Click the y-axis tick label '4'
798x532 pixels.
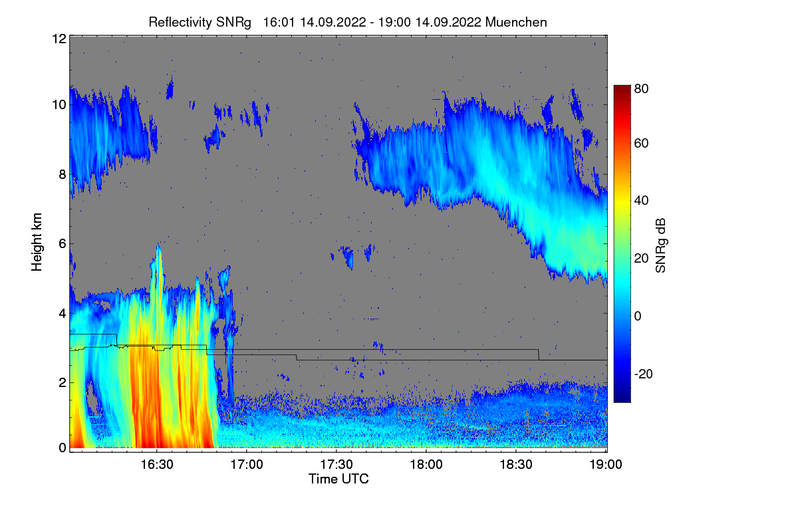tap(61, 313)
